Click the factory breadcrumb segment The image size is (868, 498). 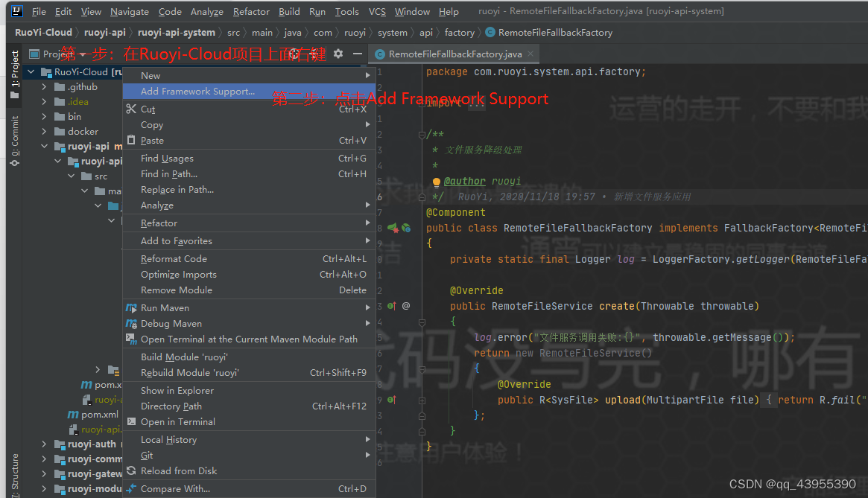(x=460, y=33)
